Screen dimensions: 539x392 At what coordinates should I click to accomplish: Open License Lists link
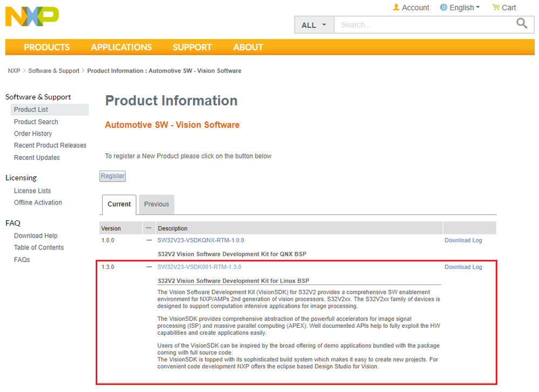point(32,191)
